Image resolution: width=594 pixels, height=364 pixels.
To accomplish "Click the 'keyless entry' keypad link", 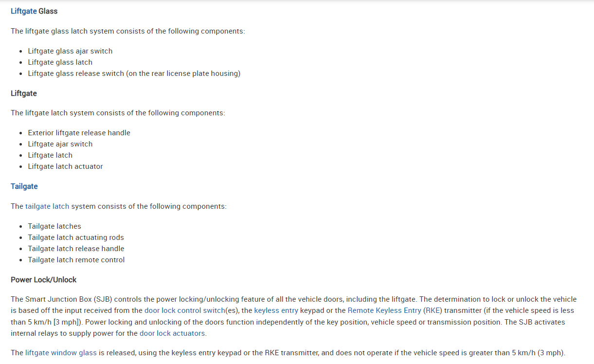I will pos(276,310).
